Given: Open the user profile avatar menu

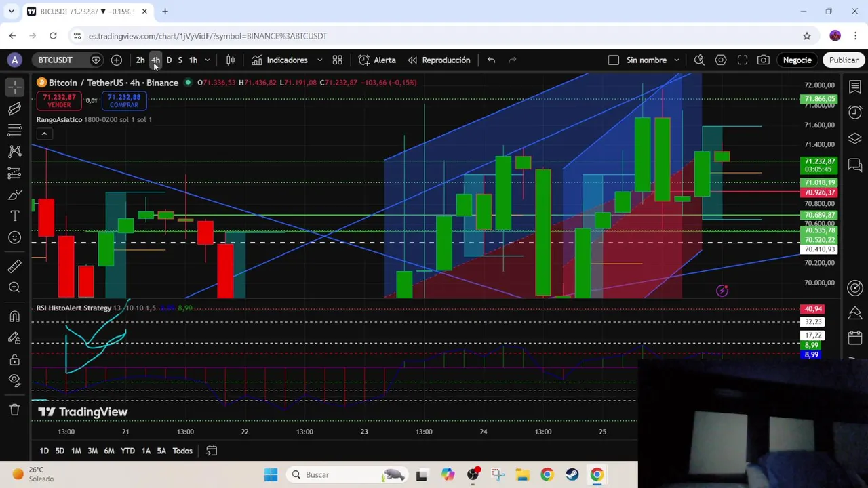Looking at the screenshot, I should click(x=14, y=60).
